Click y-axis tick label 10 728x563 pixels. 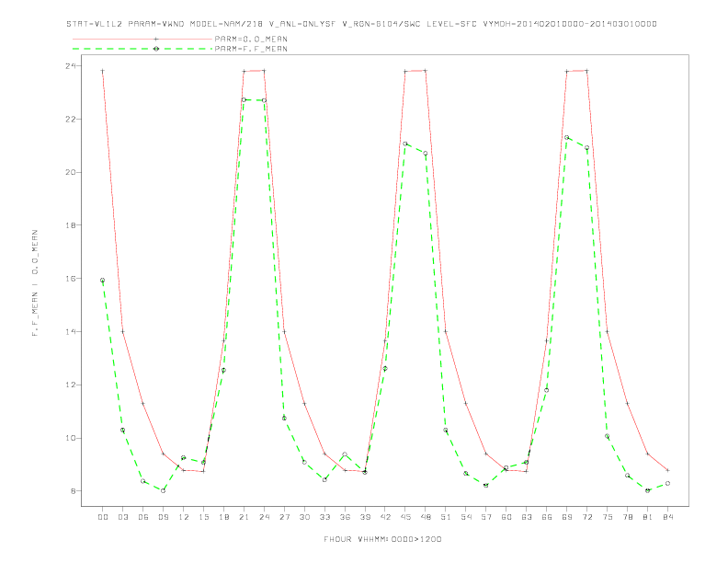coord(71,438)
